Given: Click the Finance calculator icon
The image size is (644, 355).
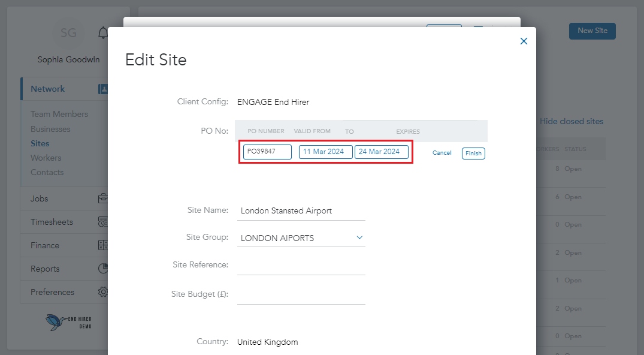Looking at the screenshot, I should click(102, 245).
